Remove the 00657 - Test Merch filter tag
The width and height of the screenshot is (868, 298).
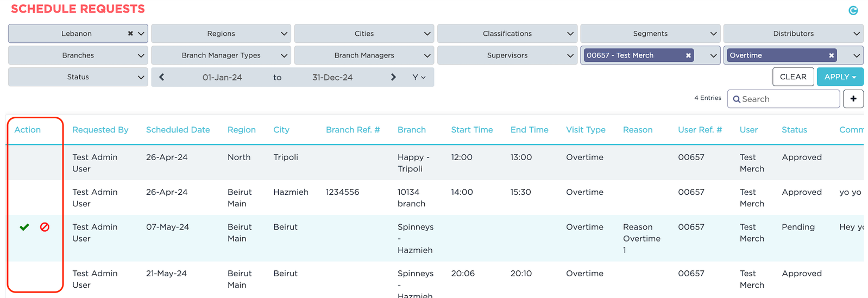coord(688,55)
